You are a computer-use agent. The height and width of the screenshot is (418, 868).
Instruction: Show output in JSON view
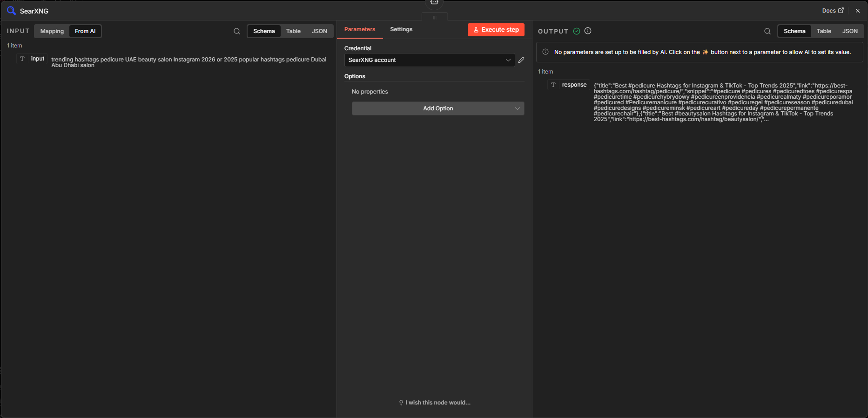tap(850, 31)
